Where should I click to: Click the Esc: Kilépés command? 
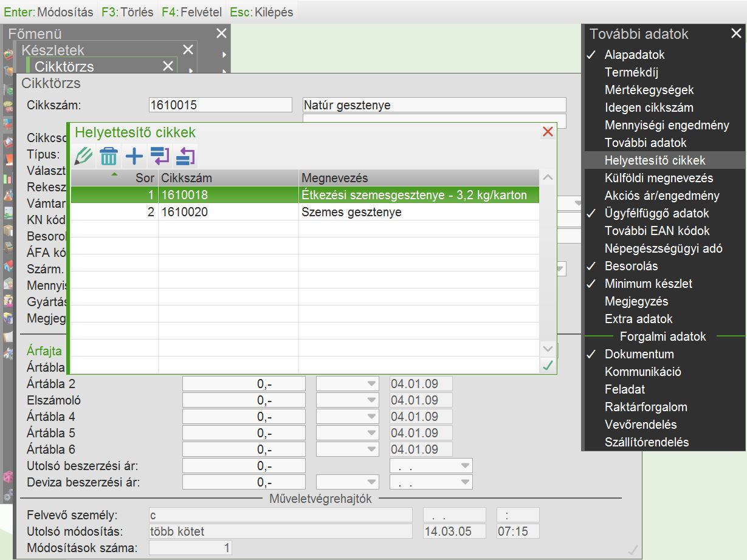(261, 12)
